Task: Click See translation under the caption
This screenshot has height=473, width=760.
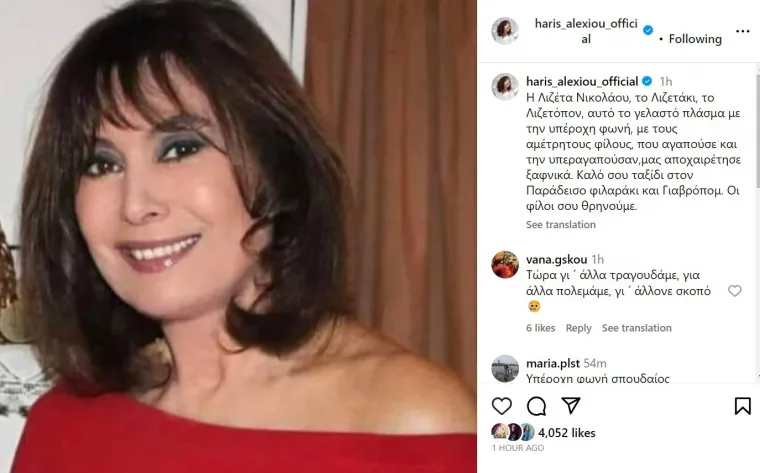Action: point(561,224)
